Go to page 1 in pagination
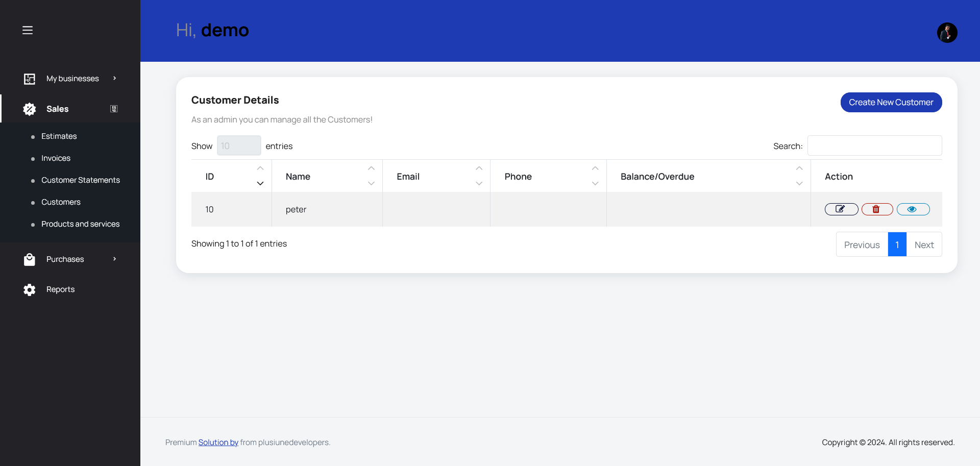The height and width of the screenshot is (466, 980). pyautogui.click(x=897, y=244)
